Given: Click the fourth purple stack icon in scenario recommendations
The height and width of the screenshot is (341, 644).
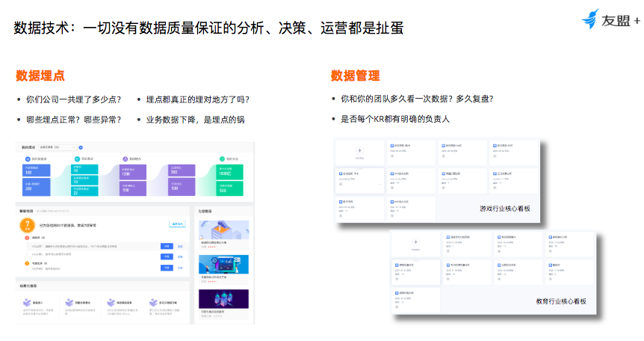Looking at the screenshot, I should 153,303.
